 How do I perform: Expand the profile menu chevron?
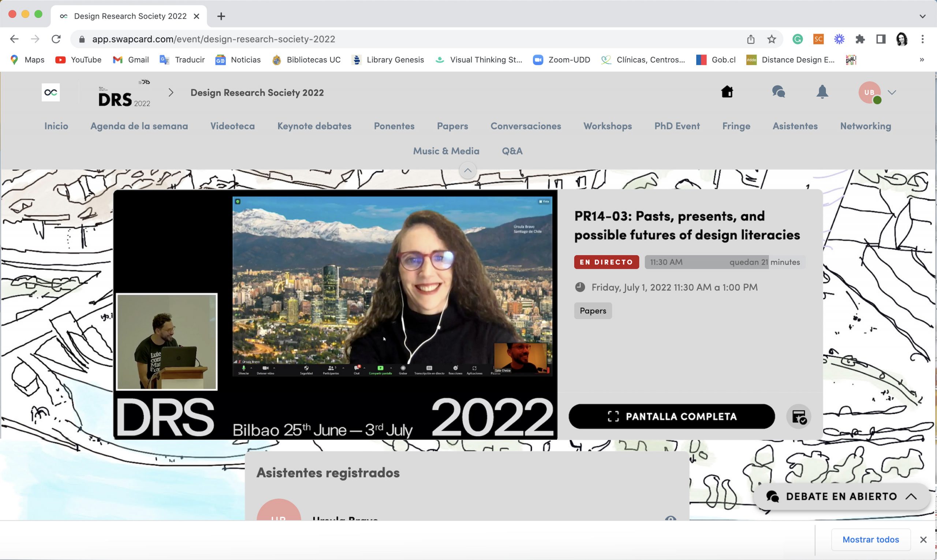892,92
